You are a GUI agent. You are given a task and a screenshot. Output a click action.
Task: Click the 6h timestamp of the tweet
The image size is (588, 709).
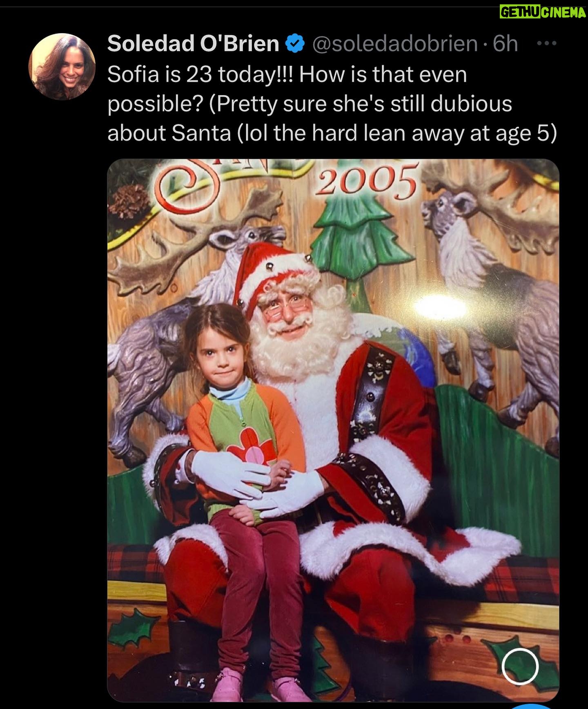[506, 43]
